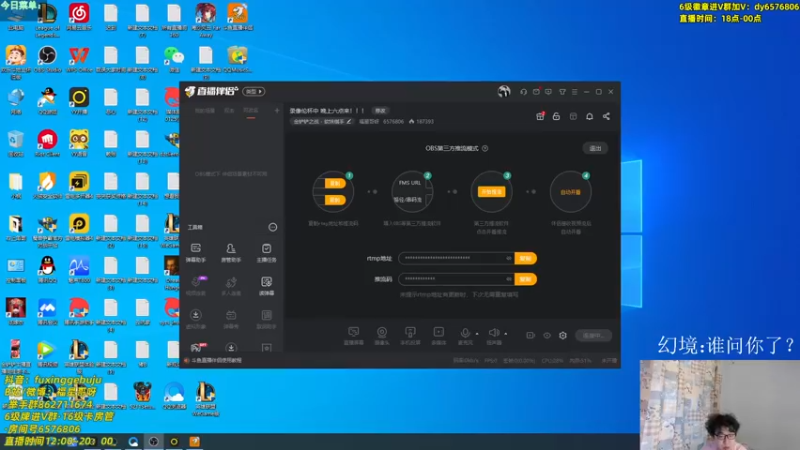Click the pencil edit icon beside the category
Viewport: 800px width, 450px height.
coord(349,121)
